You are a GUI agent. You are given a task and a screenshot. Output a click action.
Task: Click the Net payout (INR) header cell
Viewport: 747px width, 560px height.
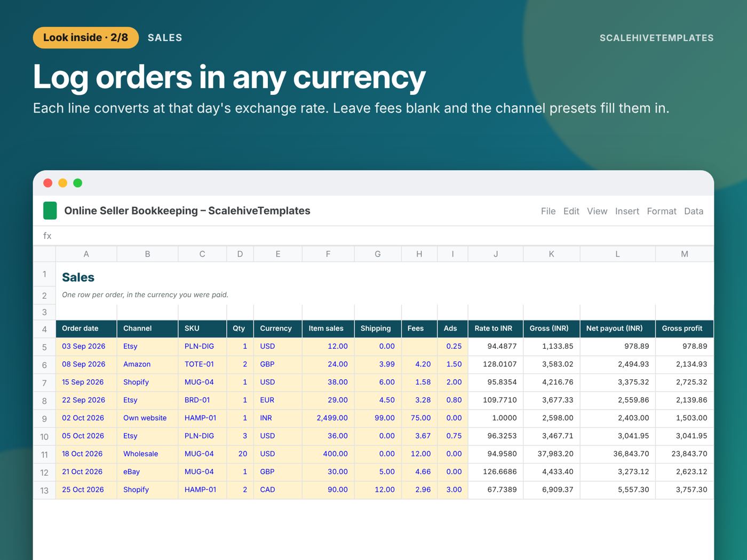coord(617,329)
